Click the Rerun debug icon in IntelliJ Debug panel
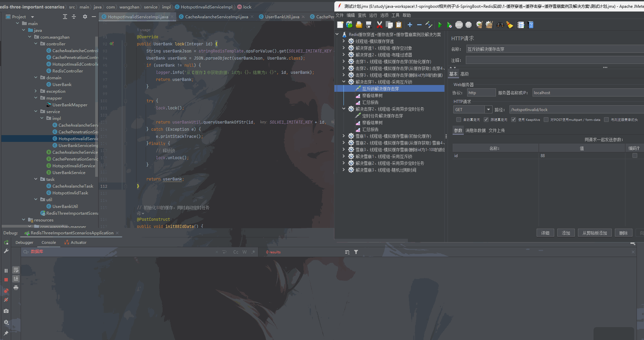Image resolution: width=644 pixels, height=340 pixels. [6, 243]
